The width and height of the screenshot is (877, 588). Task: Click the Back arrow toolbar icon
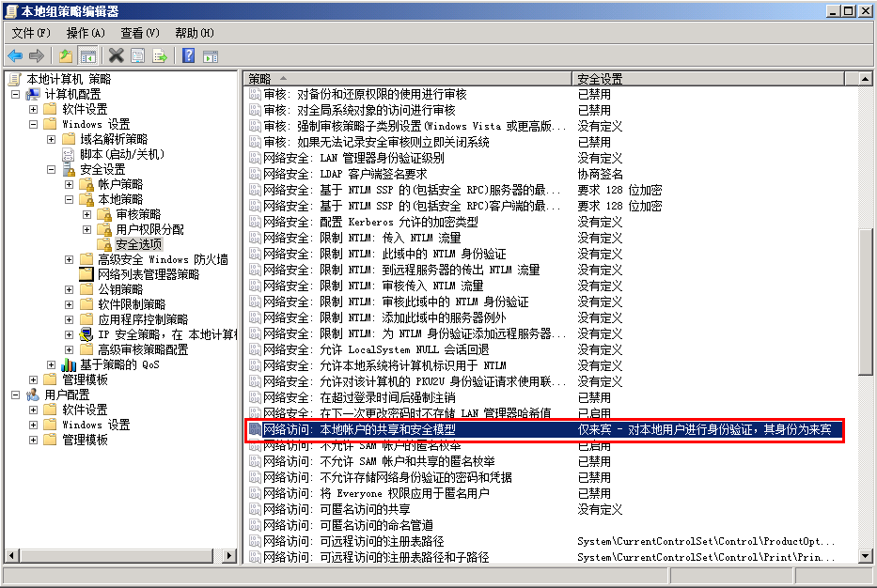15,56
